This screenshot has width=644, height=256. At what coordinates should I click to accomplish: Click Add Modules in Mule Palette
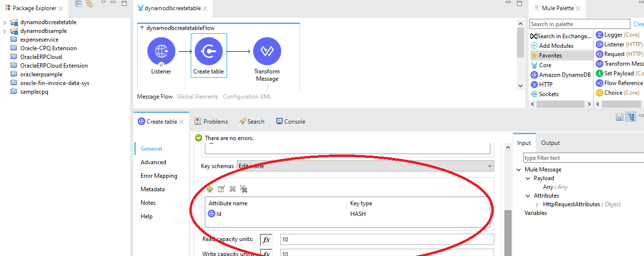(552, 46)
